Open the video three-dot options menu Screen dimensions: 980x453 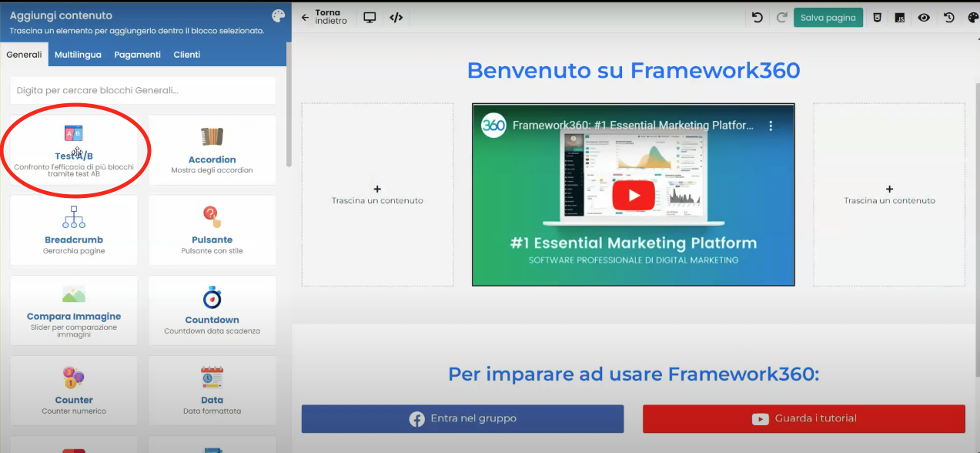pyautogui.click(x=769, y=125)
